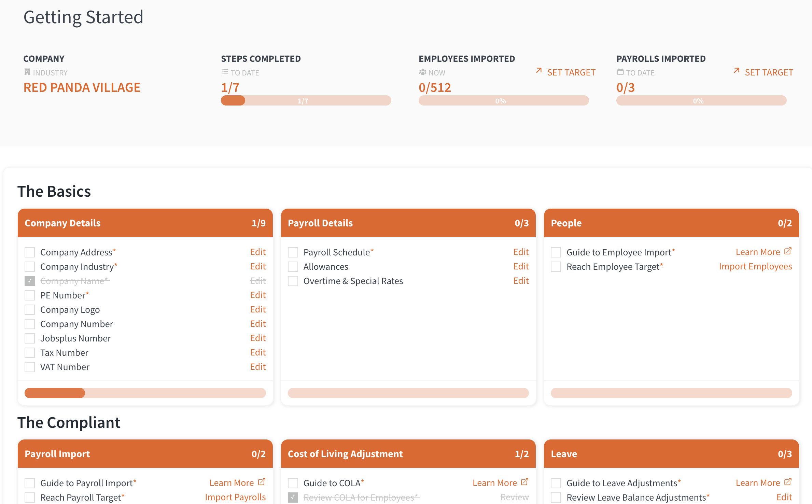Uncheck the Review COLA for Employees checkbox

coord(293,497)
